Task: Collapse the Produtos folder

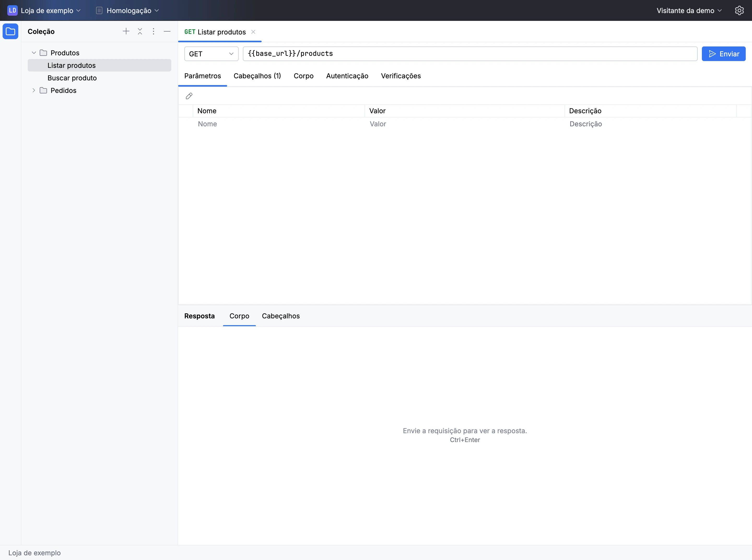Action: 34,53
